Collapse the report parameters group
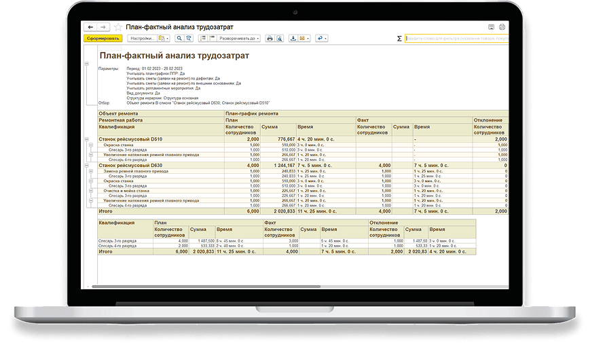 pos(87,64)
